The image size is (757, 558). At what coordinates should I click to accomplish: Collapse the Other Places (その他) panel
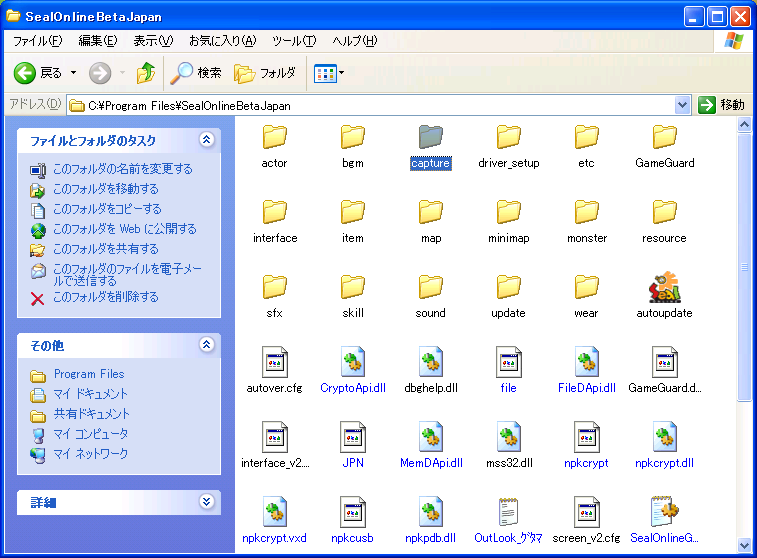pyautogui.click(x=207, y=345)
